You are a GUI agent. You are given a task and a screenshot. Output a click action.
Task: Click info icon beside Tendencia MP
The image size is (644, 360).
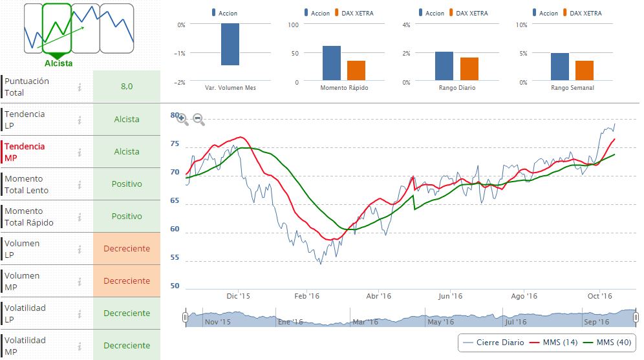(80, 152)
